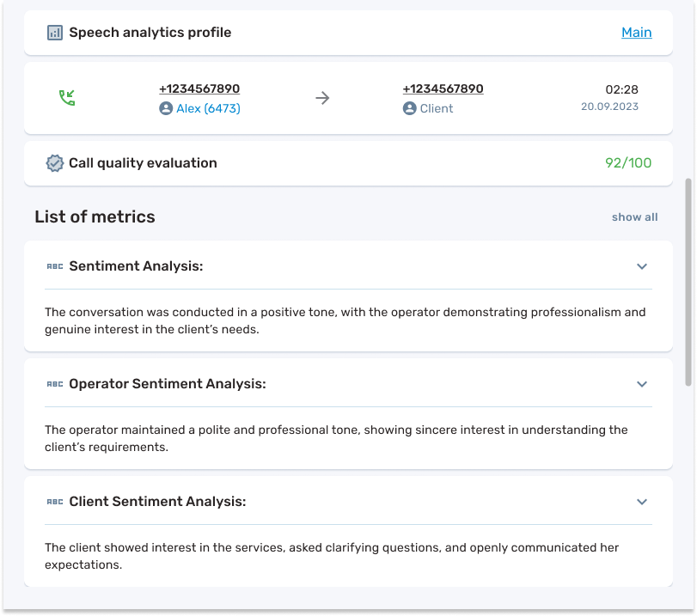697x616 pixels.
Task: Click the phone number above Client label
Action: tap(443, 89)
